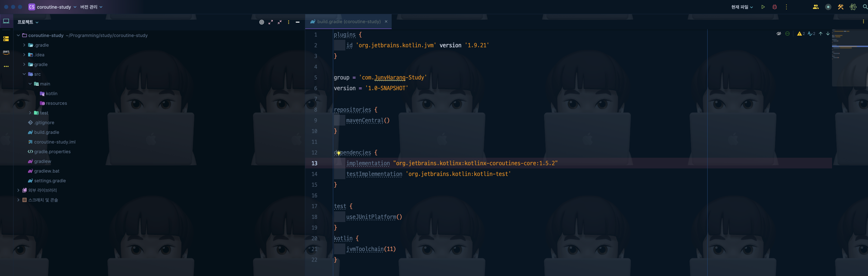Screen dimensions: 868x276
Task: Expand the gradle folder
Action: point(24,64)
